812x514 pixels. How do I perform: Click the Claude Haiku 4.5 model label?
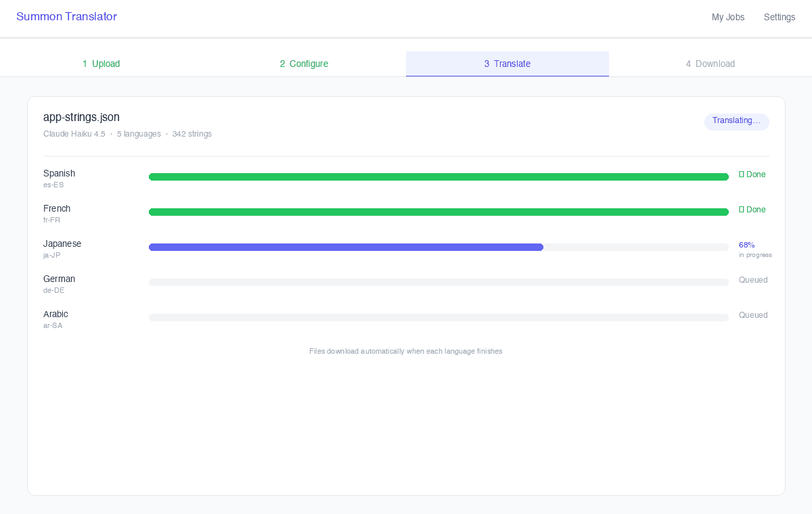click(x=74, y=133)
